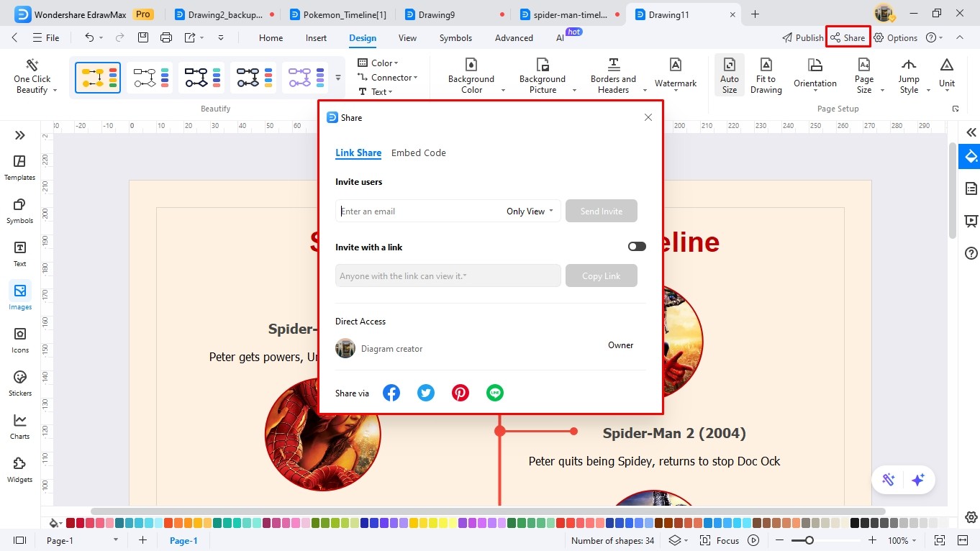Screen dimensions: 980x551
Task: Share diagram via Pinterest icon
Action: coord(460,393)
